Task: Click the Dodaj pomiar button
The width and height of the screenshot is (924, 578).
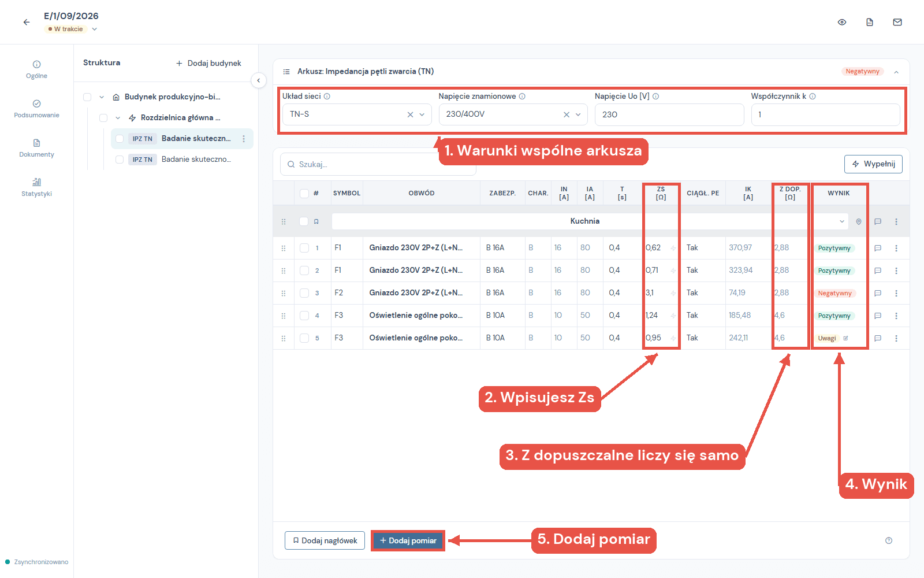Action: click(408, 540)
